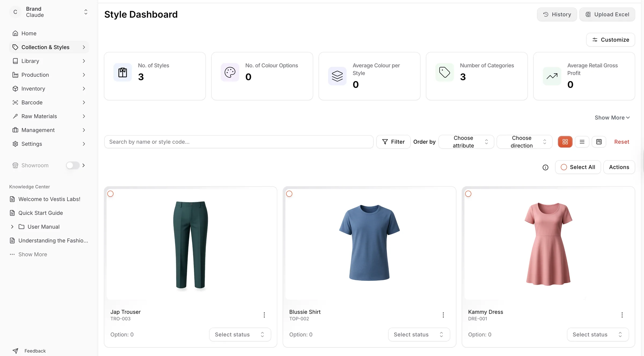Expand Show More statistics
The image size is (644, 356).
click(x=612, y=118)
